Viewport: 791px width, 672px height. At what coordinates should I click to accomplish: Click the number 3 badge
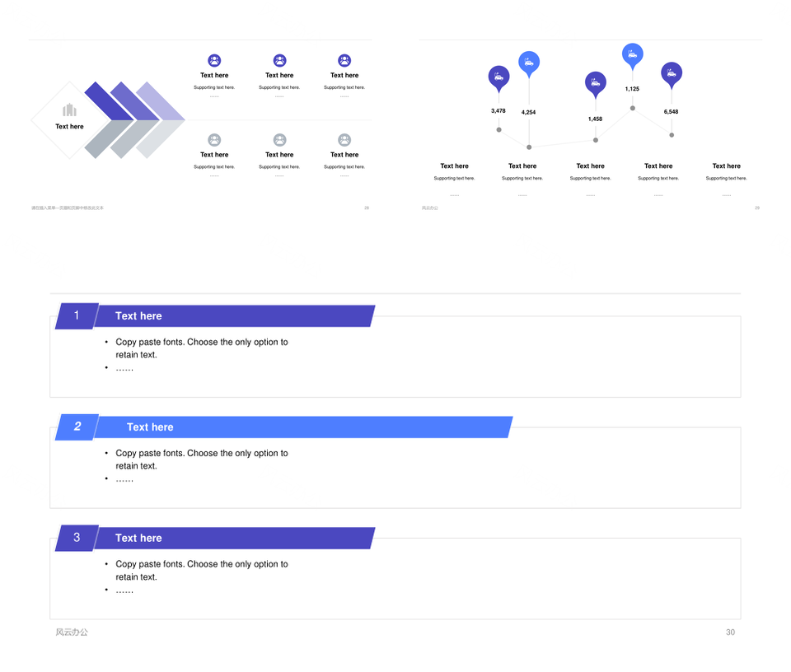(77, 538)
